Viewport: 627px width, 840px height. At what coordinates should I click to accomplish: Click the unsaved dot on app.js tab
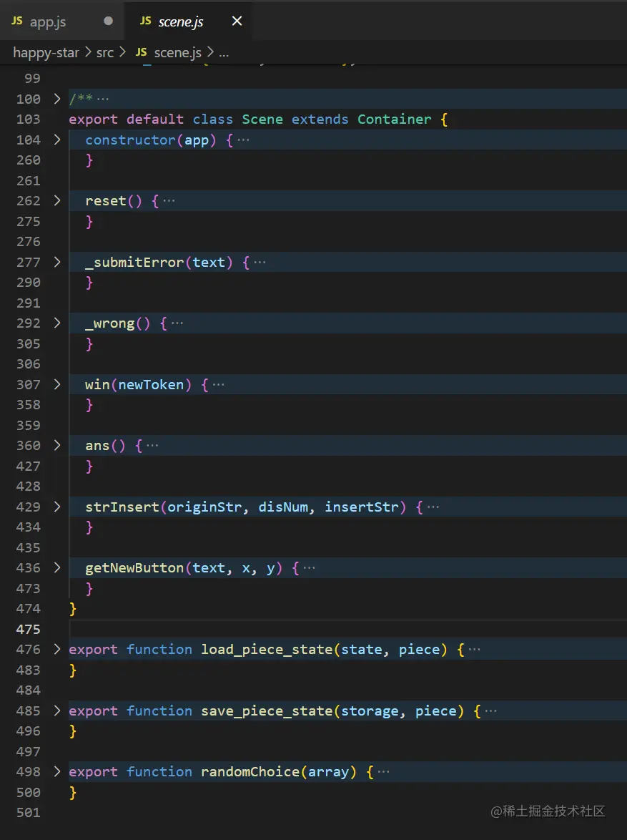pyautogui.click(x=108, y=21)
